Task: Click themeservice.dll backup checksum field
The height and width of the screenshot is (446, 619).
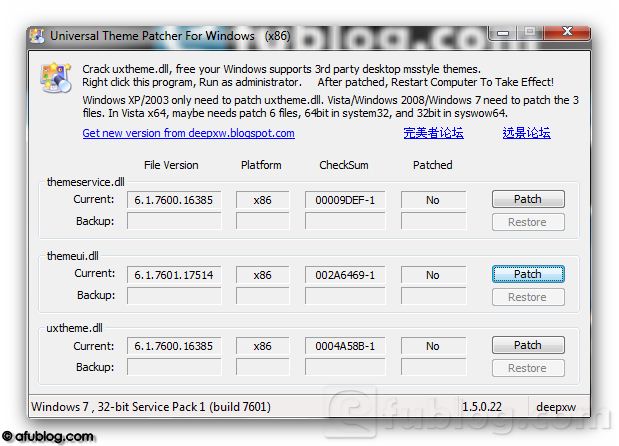Action: pos(345,221)
